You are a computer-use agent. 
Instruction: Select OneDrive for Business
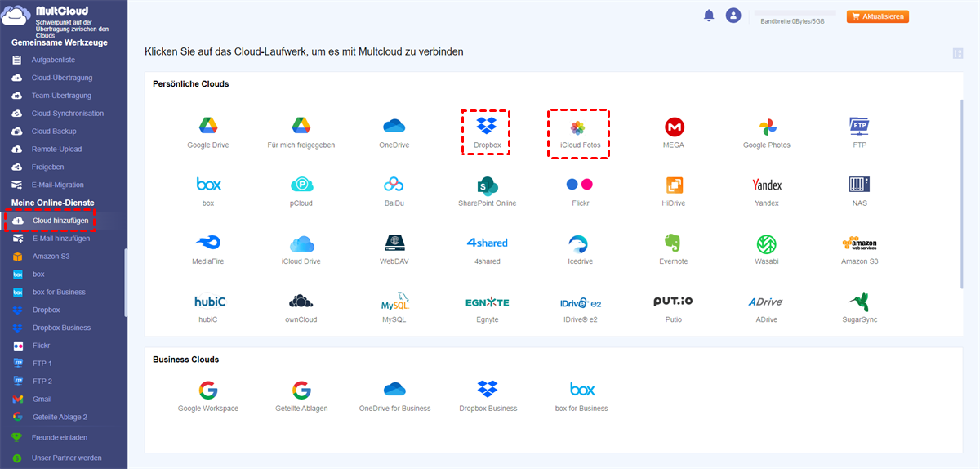[394, 396]
